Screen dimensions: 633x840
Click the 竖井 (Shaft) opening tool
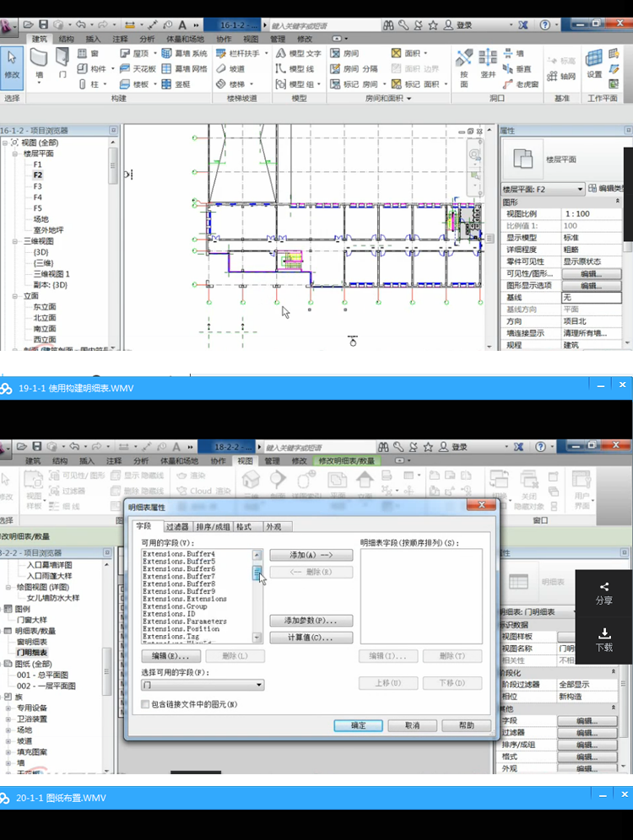pos(488,63)
